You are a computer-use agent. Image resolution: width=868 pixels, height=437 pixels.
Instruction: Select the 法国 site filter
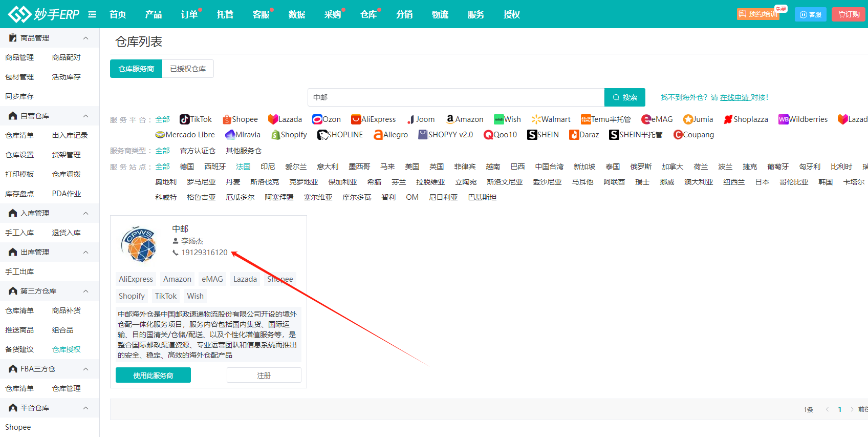click(x=243, y=167)
